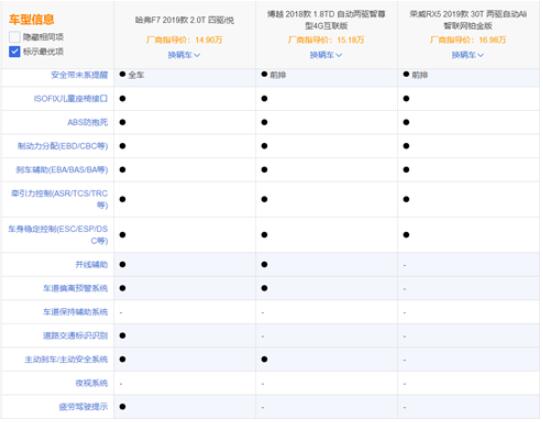Click the 全车 value in 安全带未系提醒 row

pyautogui.click(x=136, y=75)
